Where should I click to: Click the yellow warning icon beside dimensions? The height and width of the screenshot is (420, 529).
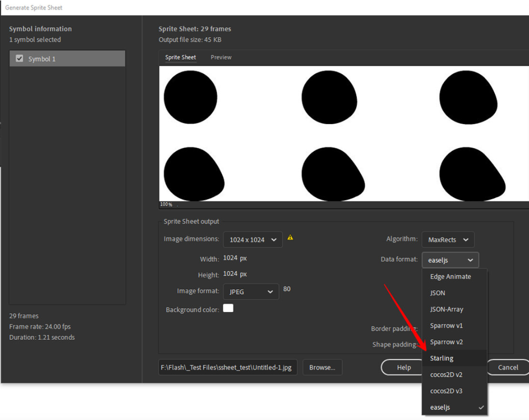click(290, 238)
